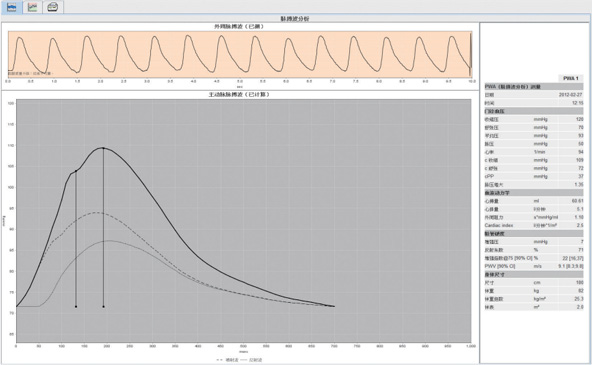Screen dimensions: 592x365
Task: Click the pulse wave analysis title bar
Action: click(x=296, y=18)
